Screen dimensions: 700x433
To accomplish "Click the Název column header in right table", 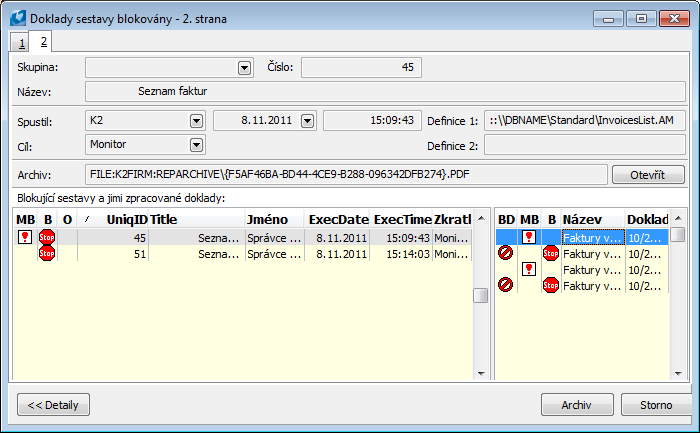I will point(593,219).
